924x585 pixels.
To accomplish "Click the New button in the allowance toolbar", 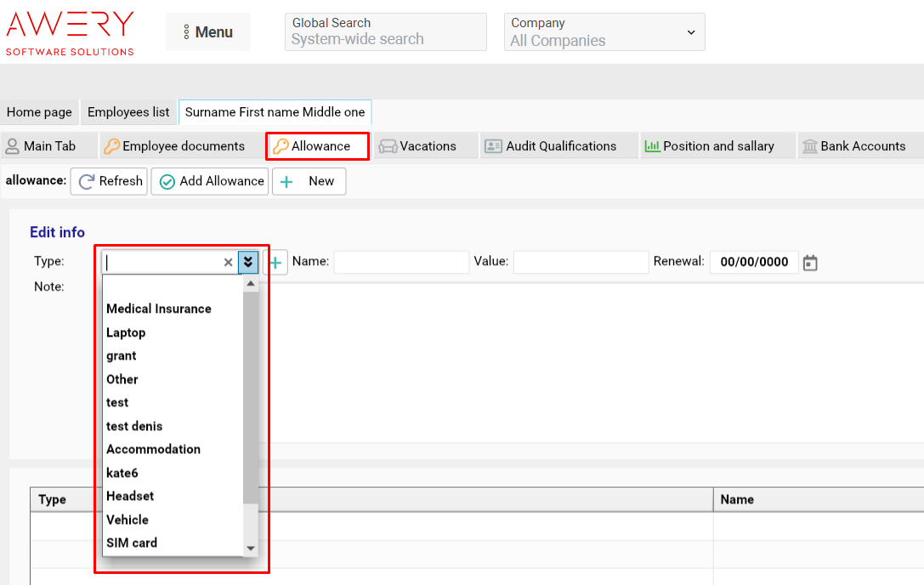I will (309, 181).
